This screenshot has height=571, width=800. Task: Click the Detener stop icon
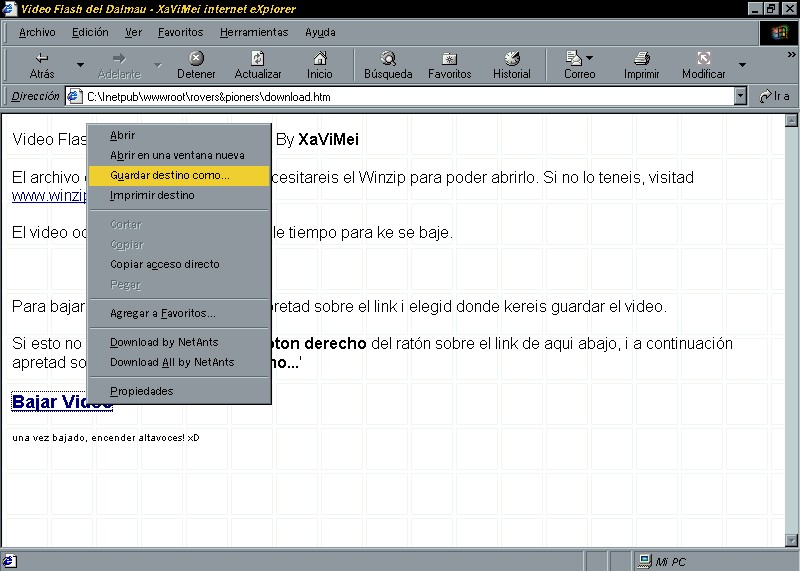(x=196, y=58)
